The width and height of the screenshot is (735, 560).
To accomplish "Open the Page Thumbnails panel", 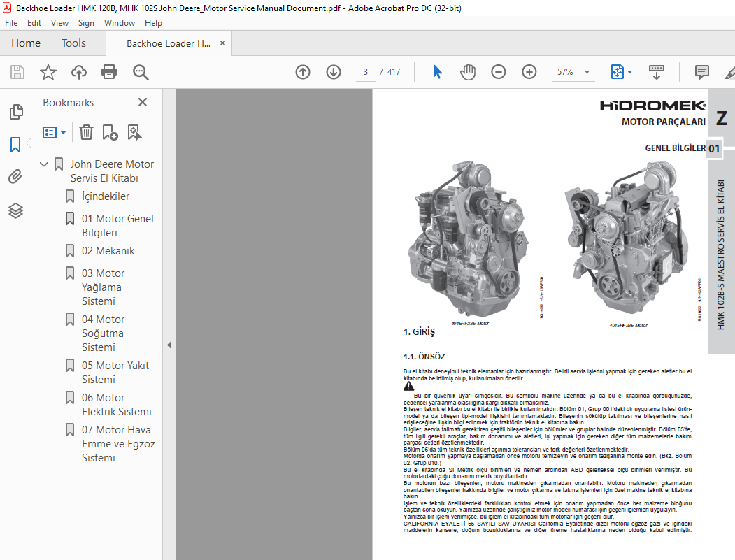I will pyautogui.click(x=16, y=112).
